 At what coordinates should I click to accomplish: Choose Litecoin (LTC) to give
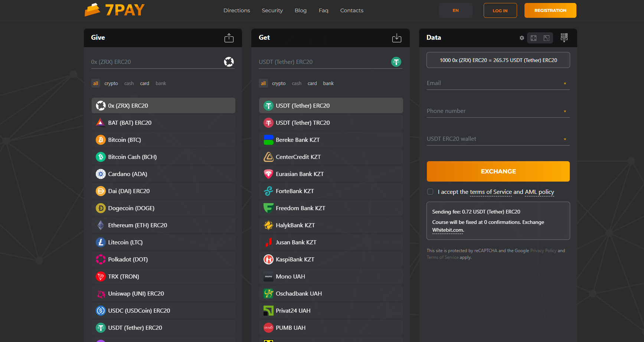[163, 242]
